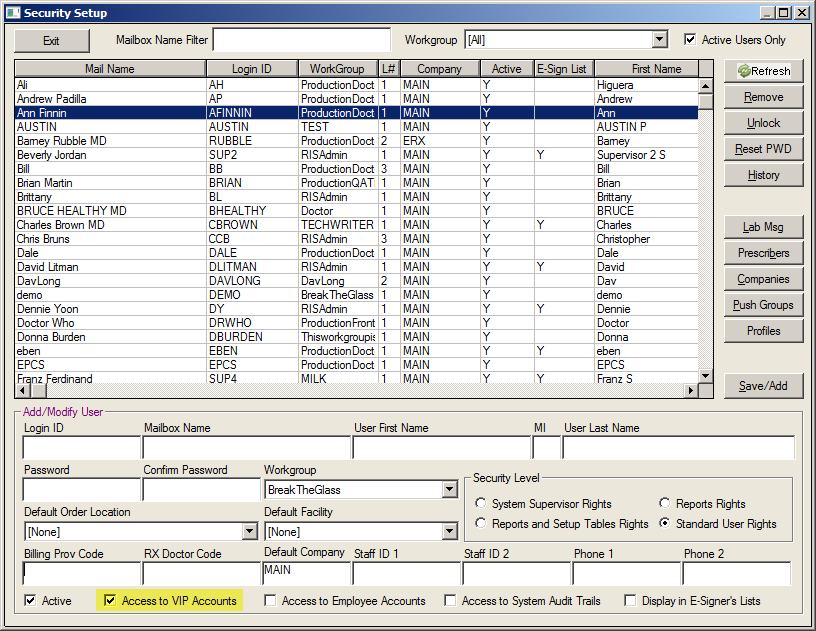The height and width of the screenshot is (631, 816).
Task: Click the Security Setup title bar icon
Action: [13, 13]
